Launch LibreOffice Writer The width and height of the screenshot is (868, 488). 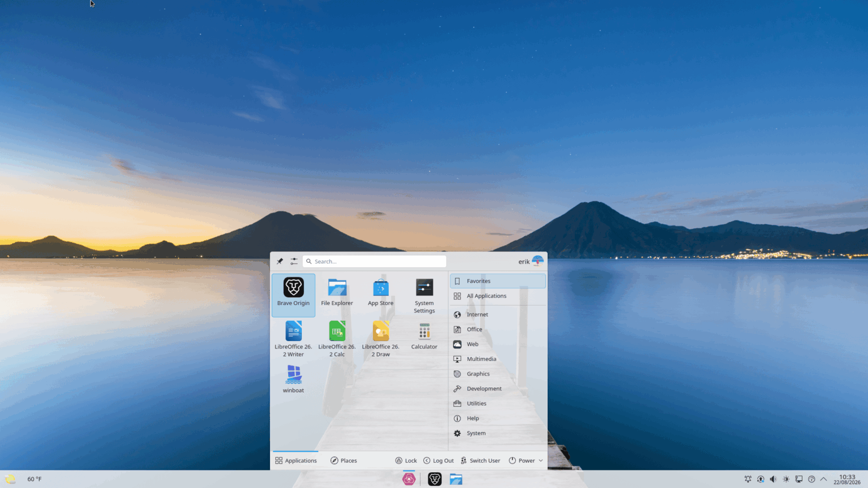(x=293, y=339)
